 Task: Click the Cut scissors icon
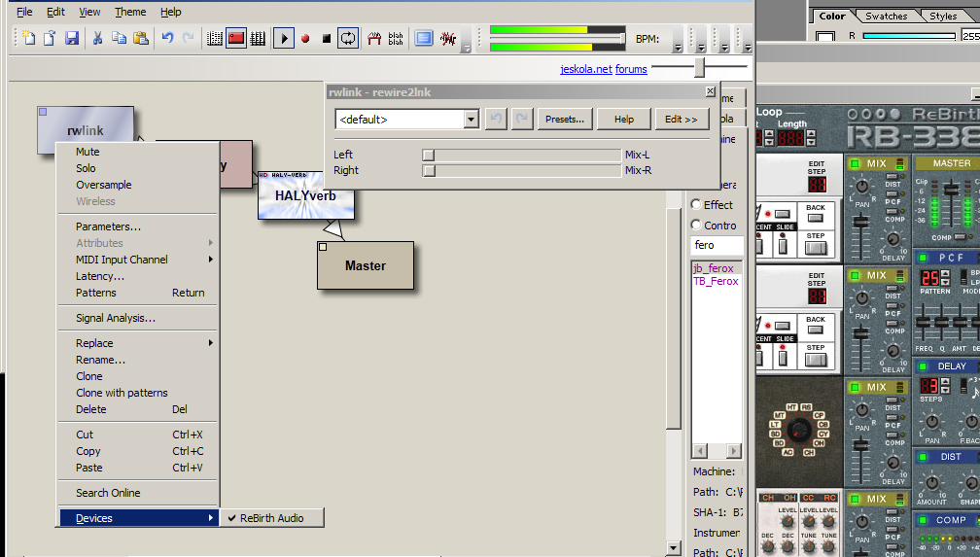pos(97,39)
